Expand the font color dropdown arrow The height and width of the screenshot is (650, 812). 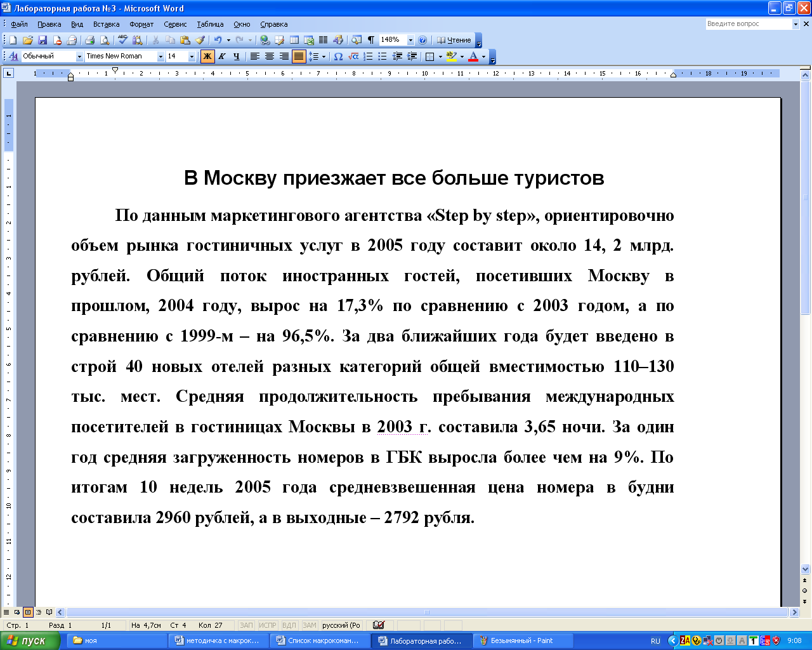pos(483,56)
